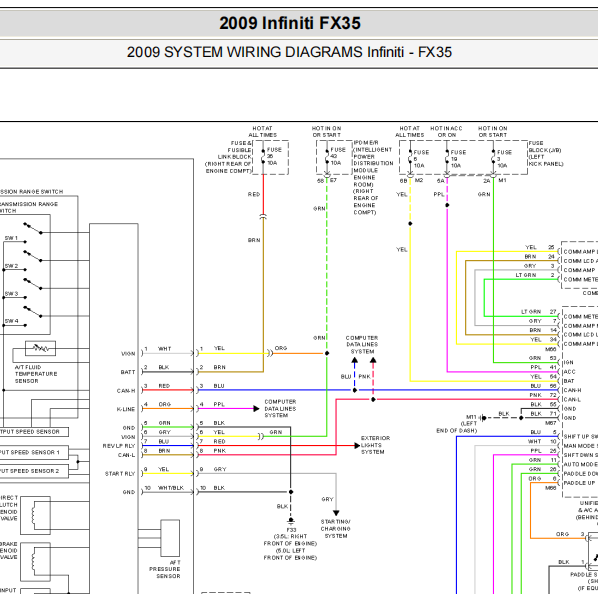Click the "SW 3" switch label
The width and height of the screenshot is (598, 594).
point(11,294)
